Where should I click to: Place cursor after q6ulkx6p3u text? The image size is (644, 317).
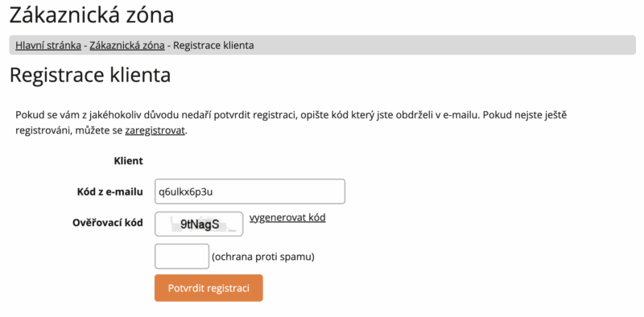(214, 191)
